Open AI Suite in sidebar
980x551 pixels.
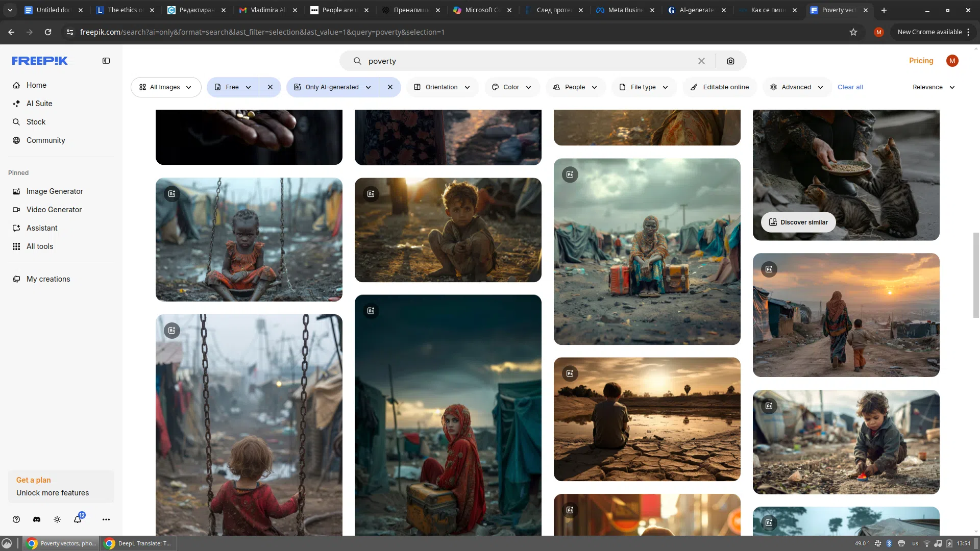tap(39, 104)
